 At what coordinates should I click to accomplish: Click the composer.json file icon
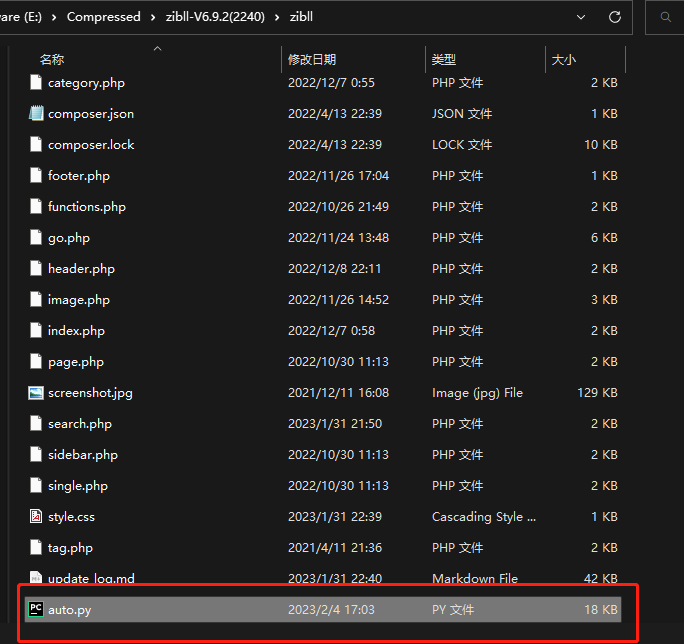[36, 114]
